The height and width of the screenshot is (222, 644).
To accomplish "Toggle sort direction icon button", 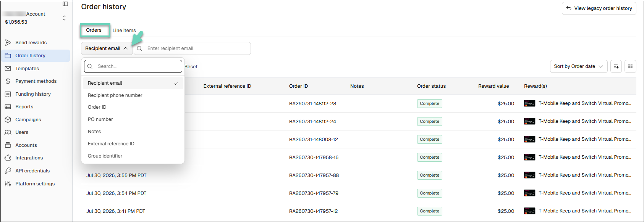I will (x=616, y=66).
